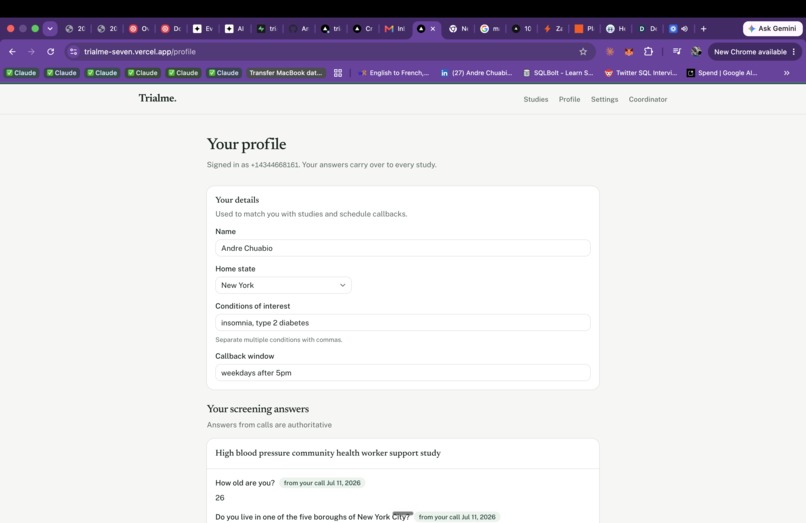Switch to the Gmail Inbox tab

click(395, 29)
